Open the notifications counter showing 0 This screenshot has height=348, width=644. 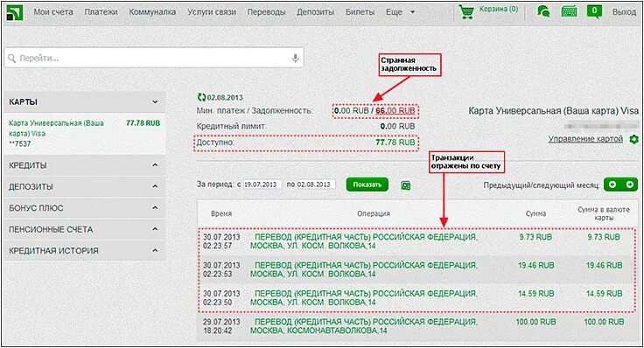[594, 11]
